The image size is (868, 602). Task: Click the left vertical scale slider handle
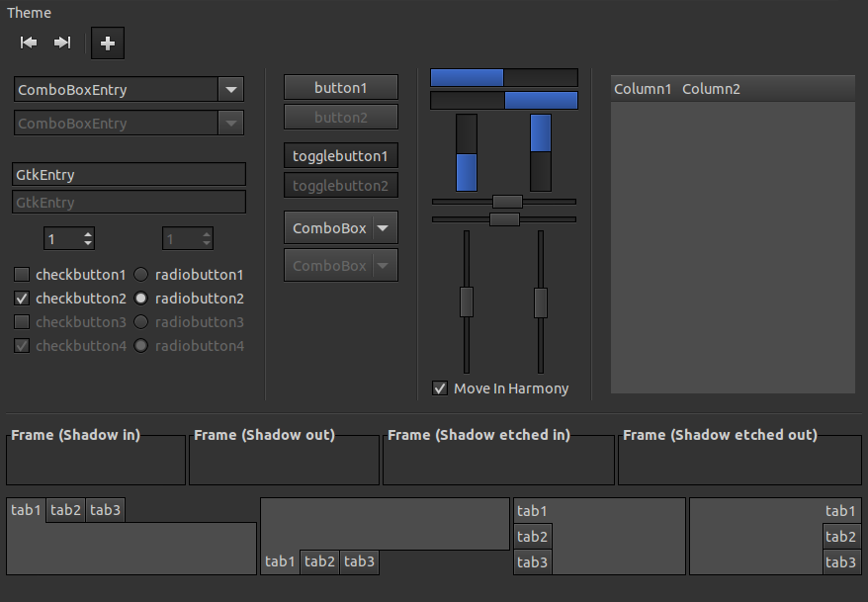(x=467, y=302)
